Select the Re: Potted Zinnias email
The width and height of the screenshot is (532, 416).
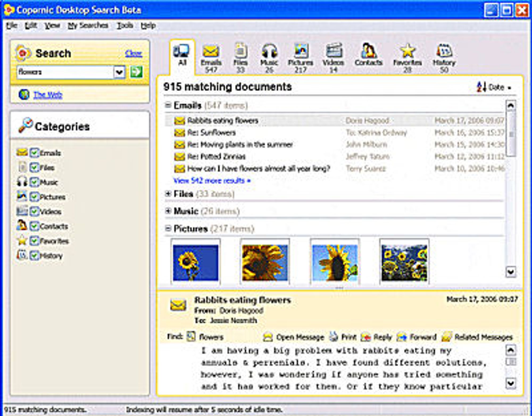(x=335, y=157)
